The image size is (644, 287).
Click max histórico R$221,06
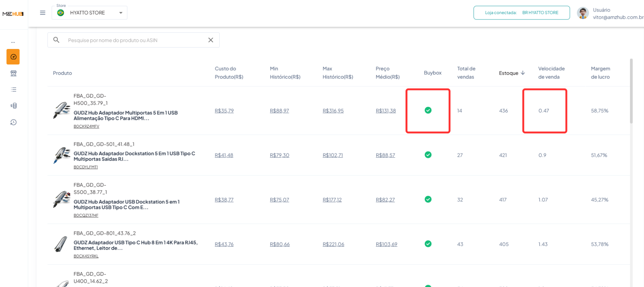point(333,244)
